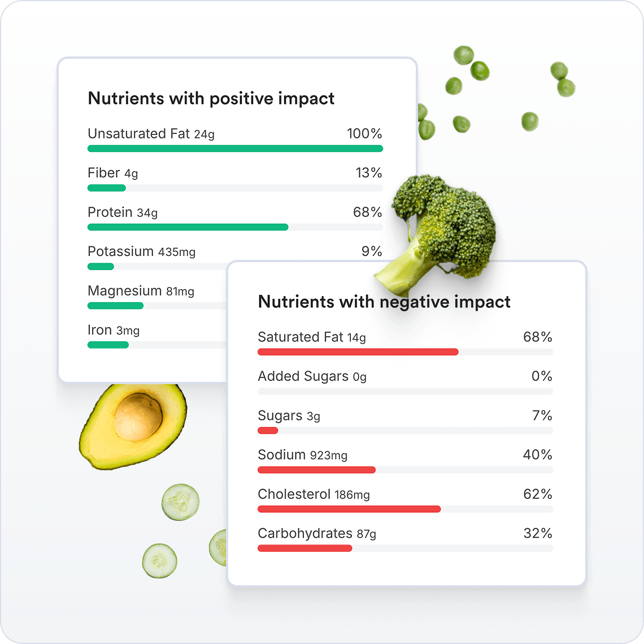Click the Cholesterol 186mg progress bar
This screenshot has width=644, height=644.
coord(349,509)
